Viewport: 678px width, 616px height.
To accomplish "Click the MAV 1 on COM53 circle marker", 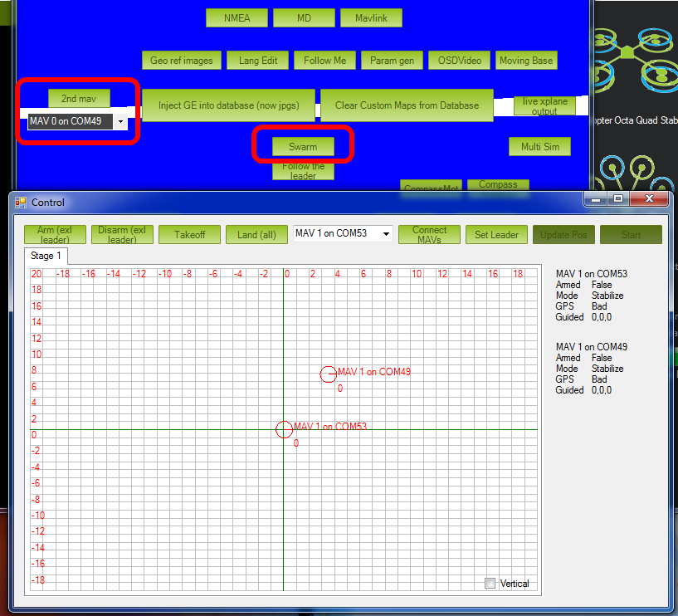I will click(284, 429).
